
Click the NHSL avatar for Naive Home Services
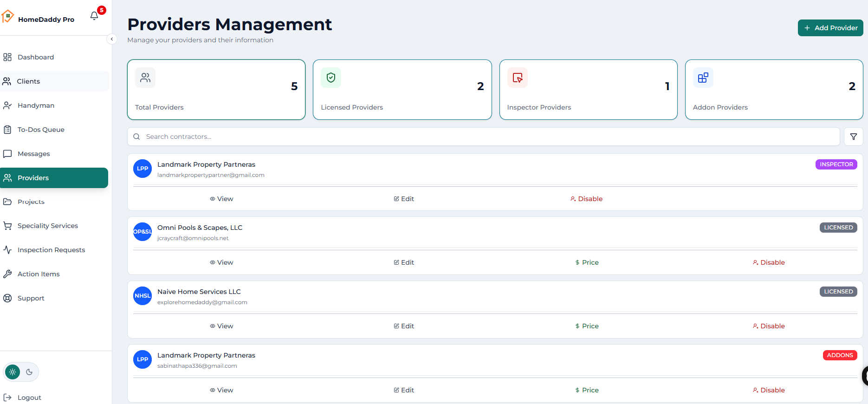(143, 296)
